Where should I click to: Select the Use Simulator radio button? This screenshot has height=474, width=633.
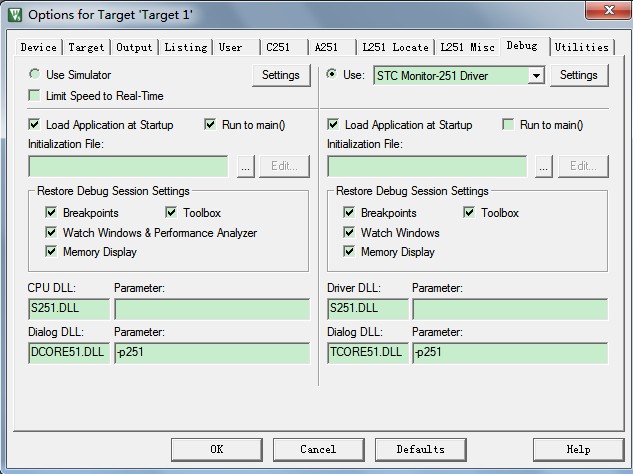(34, 74)
